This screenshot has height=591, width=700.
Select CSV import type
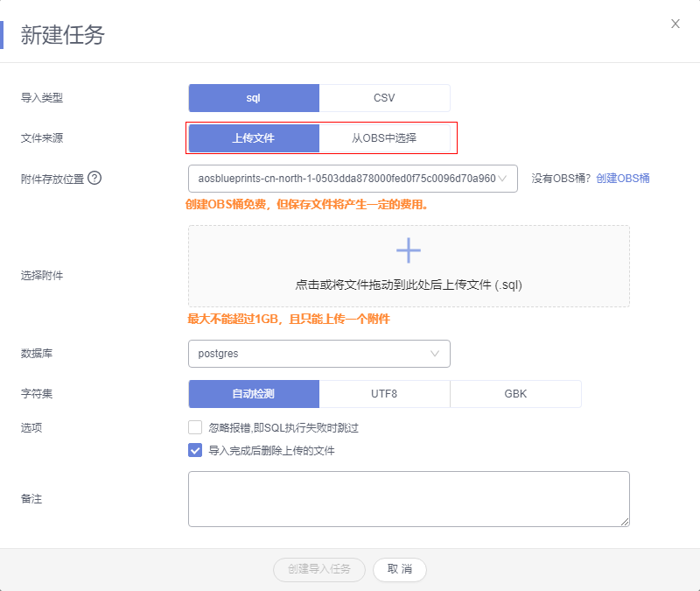point(384,98)
